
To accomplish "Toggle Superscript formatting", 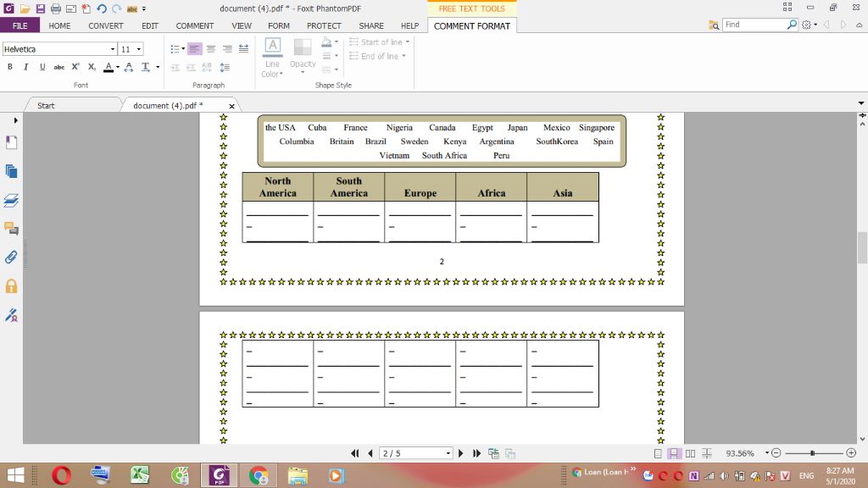I will click(75, 67).
